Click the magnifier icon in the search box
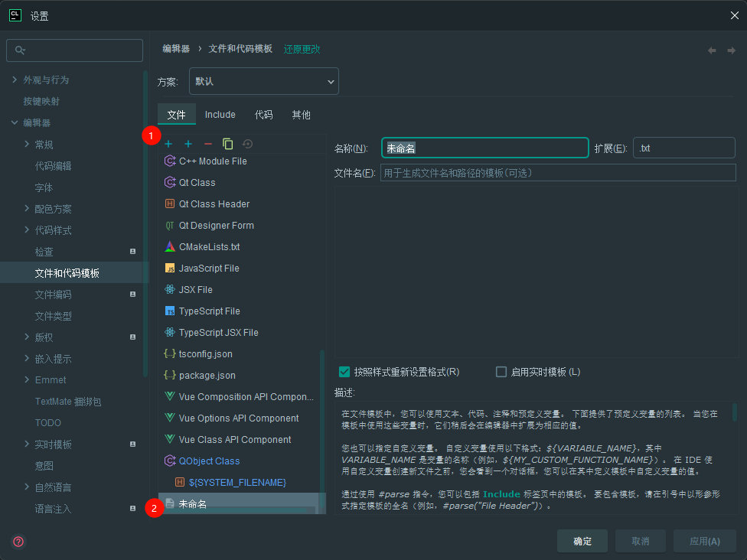Image resolution: width=747 pixels, height=560 pixels. (x=20, y=50)
